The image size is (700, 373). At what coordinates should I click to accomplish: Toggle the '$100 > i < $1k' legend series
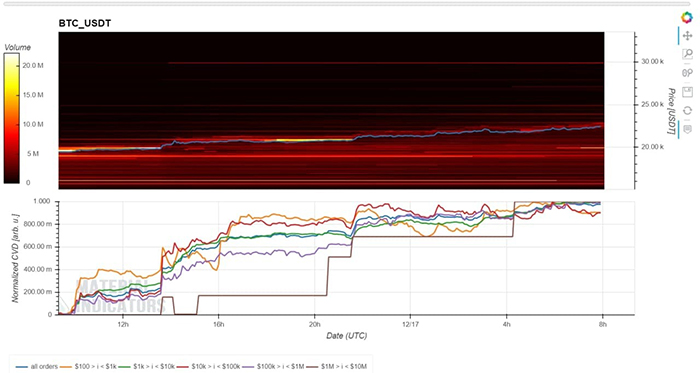tap(89, 367)
